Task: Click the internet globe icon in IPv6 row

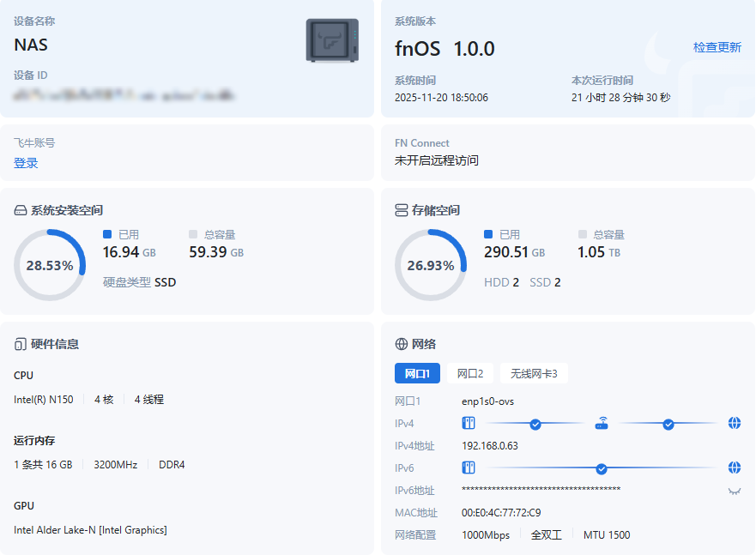Action: 734,468
